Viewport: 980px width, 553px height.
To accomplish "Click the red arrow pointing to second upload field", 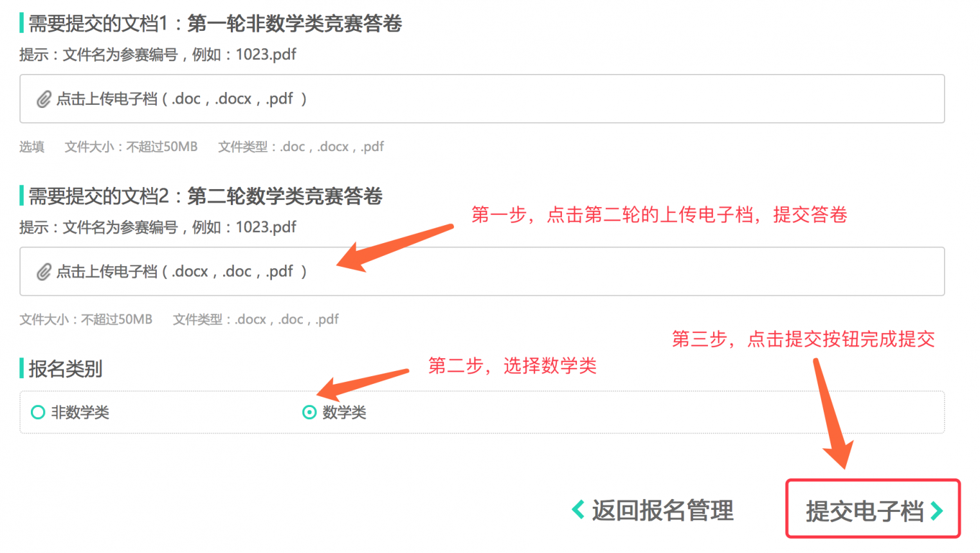I will [x=395, y=248].
